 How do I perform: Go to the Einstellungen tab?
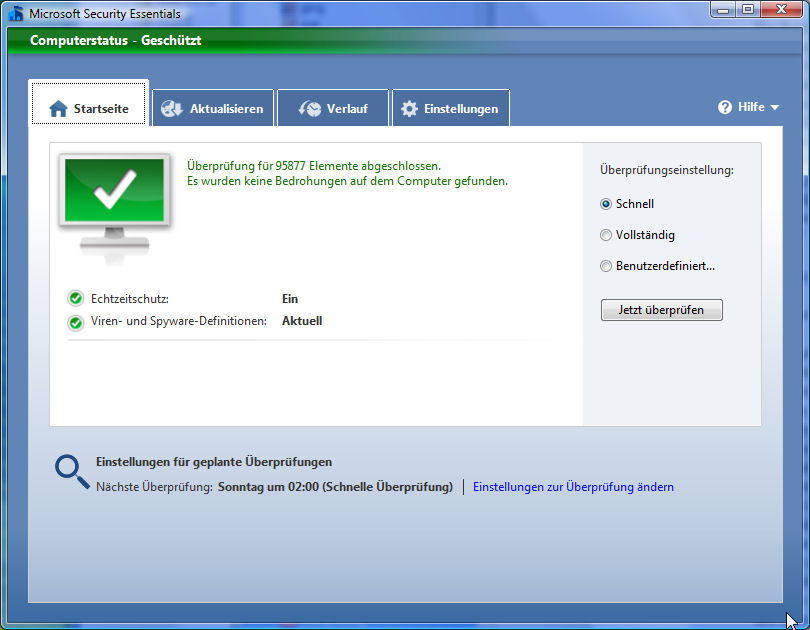pyautogui.click(x=451, y=108)
